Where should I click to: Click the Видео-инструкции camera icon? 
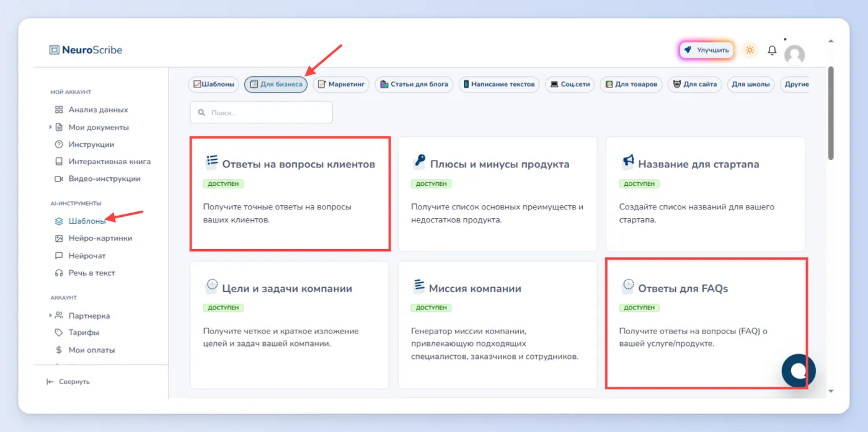click(59, 179)
